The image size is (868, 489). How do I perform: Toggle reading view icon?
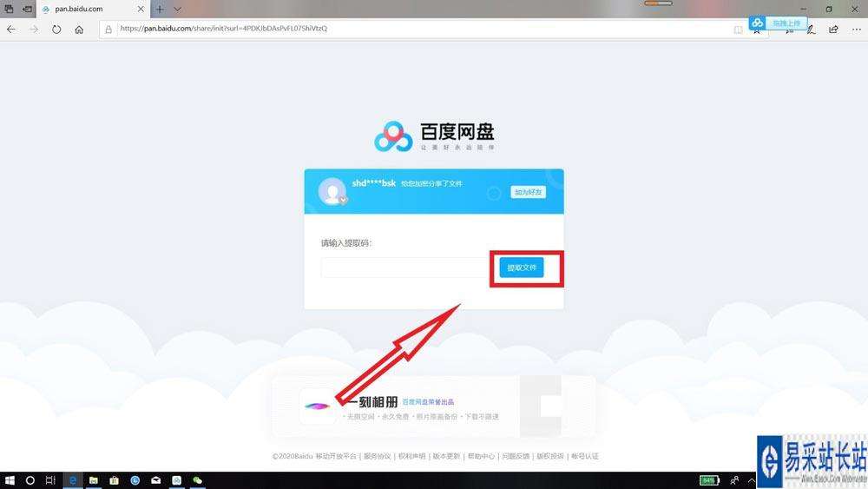coord(738,30)
